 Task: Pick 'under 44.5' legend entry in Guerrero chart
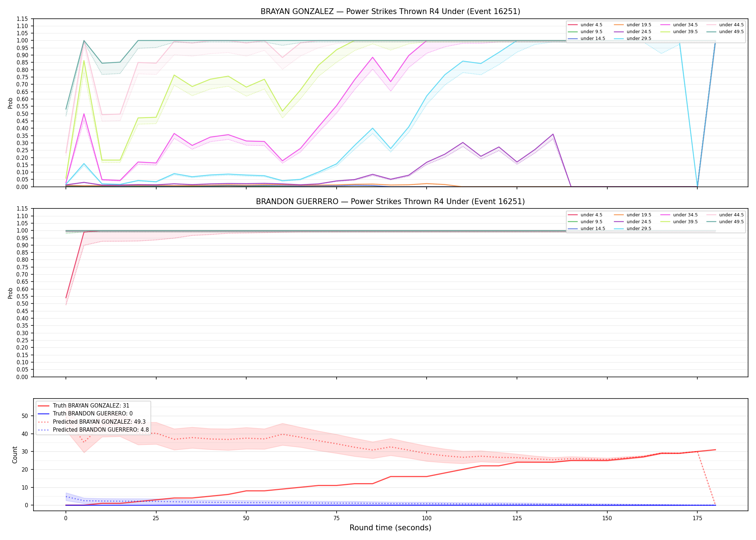tap(725, 215)
